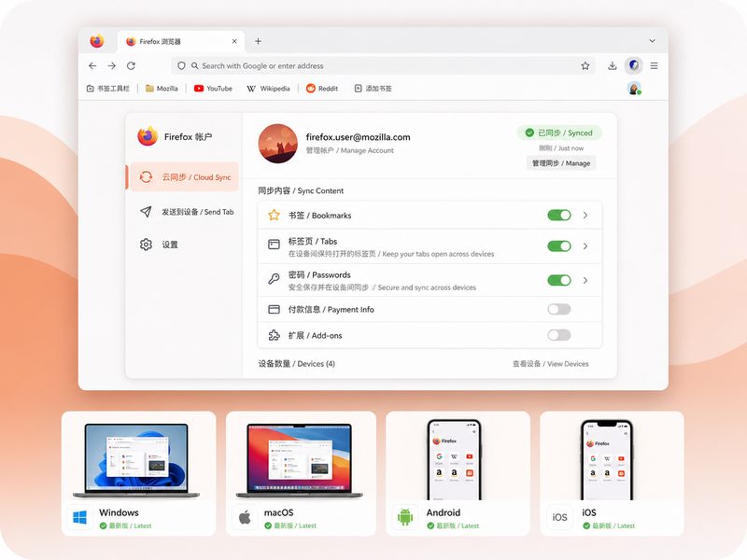This screenshot has height=560, width=747.
Task: Click the 刚刚 / Just now sync time
Action: pos(561,148)
